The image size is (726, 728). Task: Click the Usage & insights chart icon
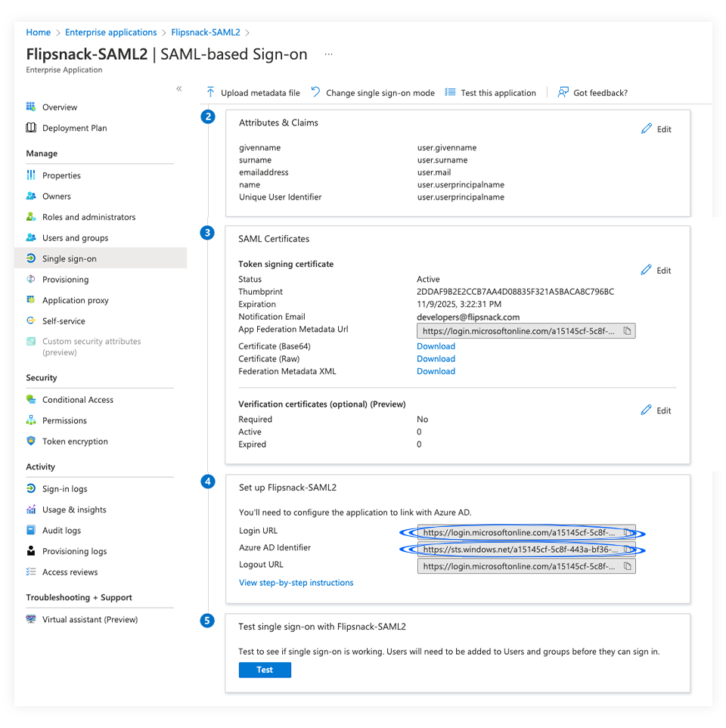[x=31, y=510]
